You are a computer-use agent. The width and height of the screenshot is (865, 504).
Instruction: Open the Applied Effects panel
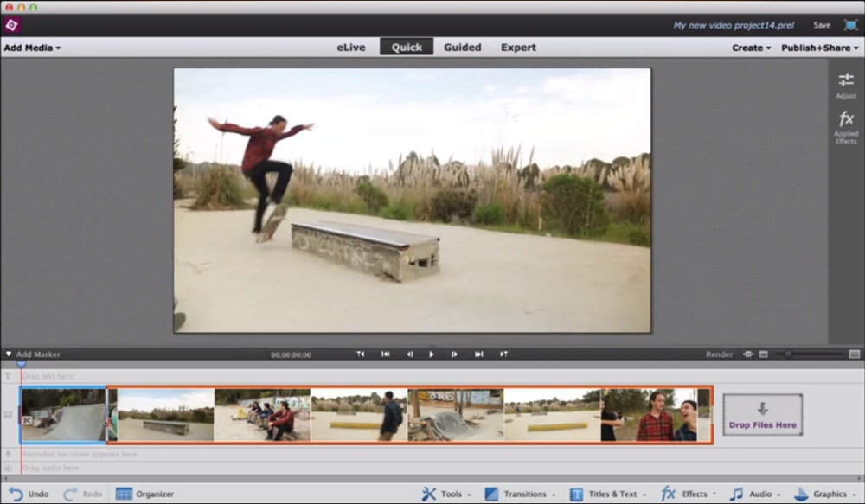coord(845,126)
